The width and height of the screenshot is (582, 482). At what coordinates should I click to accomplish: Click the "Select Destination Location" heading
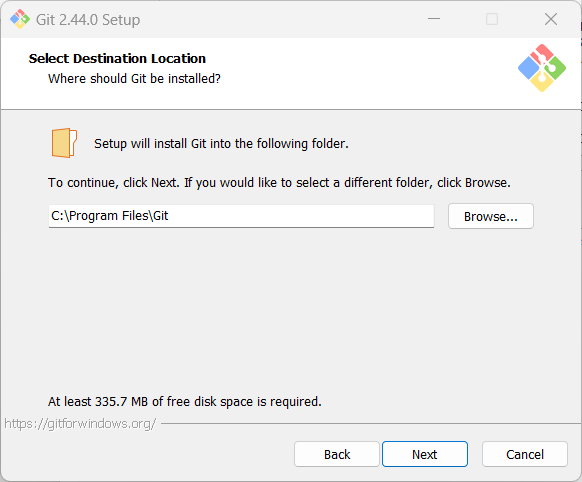pos(117,59)
